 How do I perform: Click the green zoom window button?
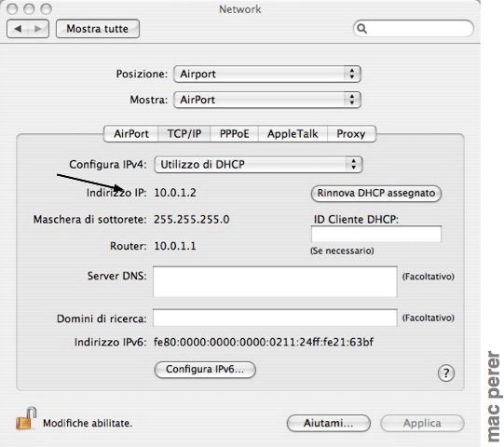point(47,9)
